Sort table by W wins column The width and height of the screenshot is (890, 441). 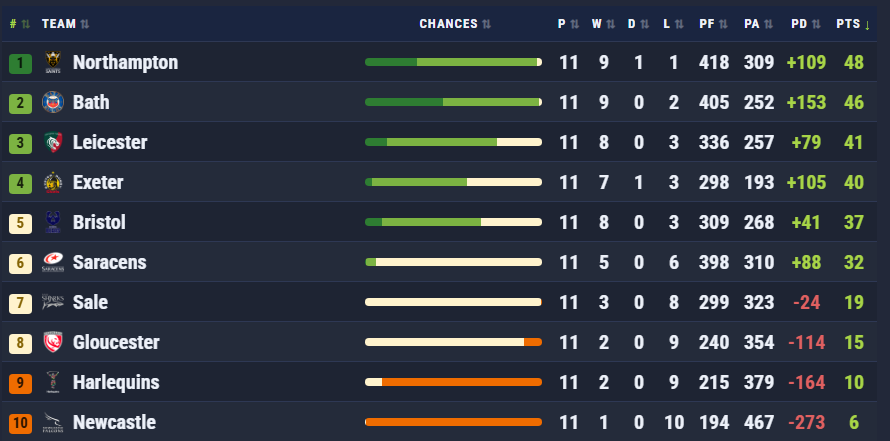pos(601,23)
